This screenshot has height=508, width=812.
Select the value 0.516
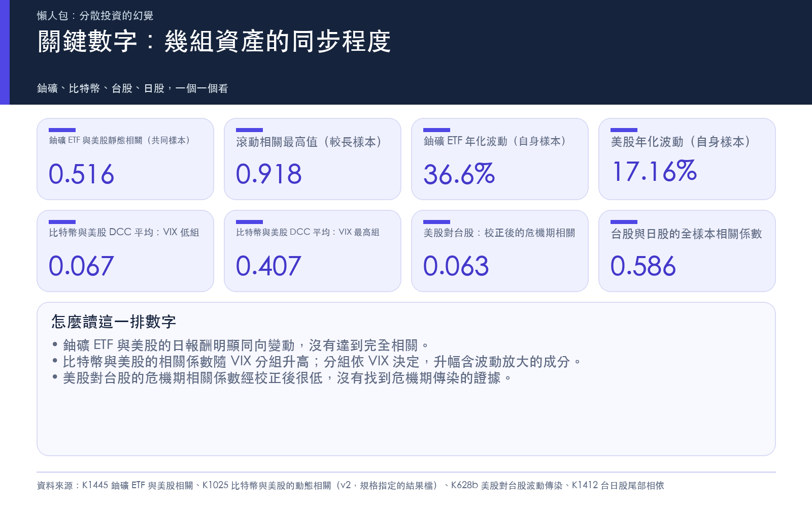click(81, 174)
